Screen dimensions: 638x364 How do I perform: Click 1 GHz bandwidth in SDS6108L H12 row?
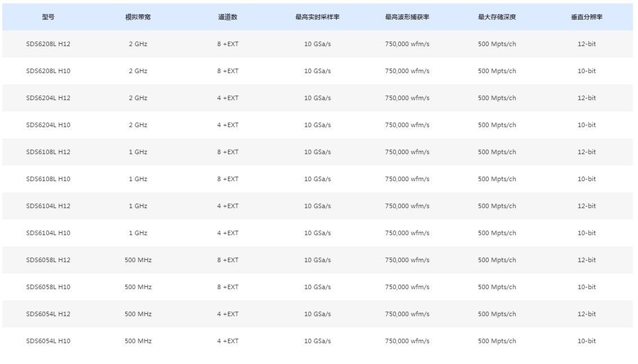click(x=138, y=152)
